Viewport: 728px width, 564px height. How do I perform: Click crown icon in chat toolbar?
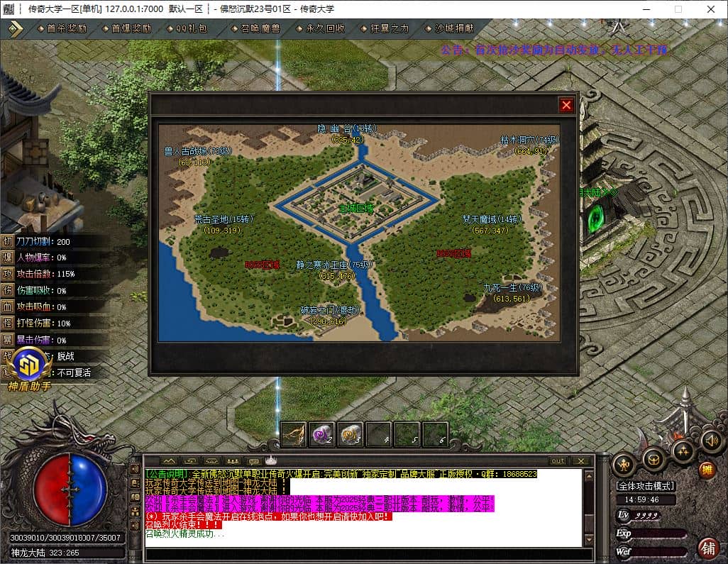(270, 460)
